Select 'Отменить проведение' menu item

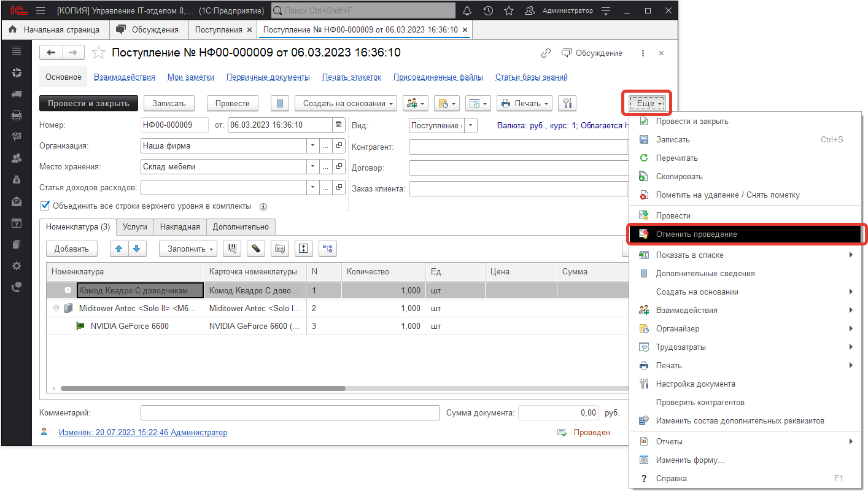[x=696, y=234]
